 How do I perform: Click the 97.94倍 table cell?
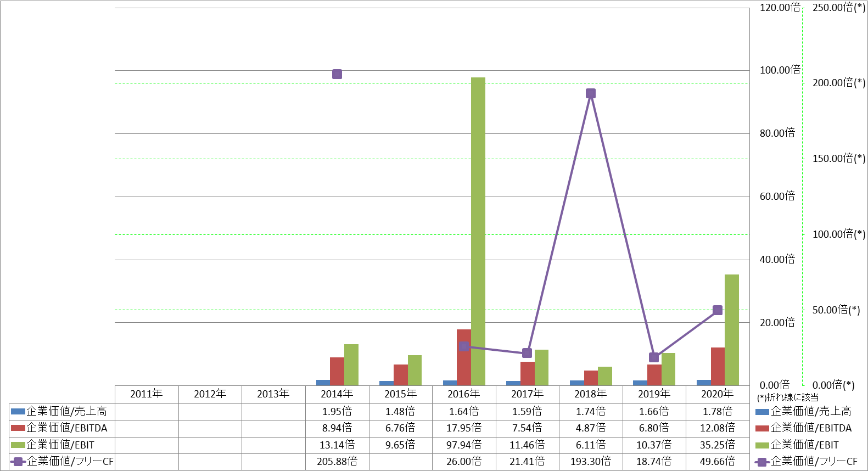click(464, 445)
